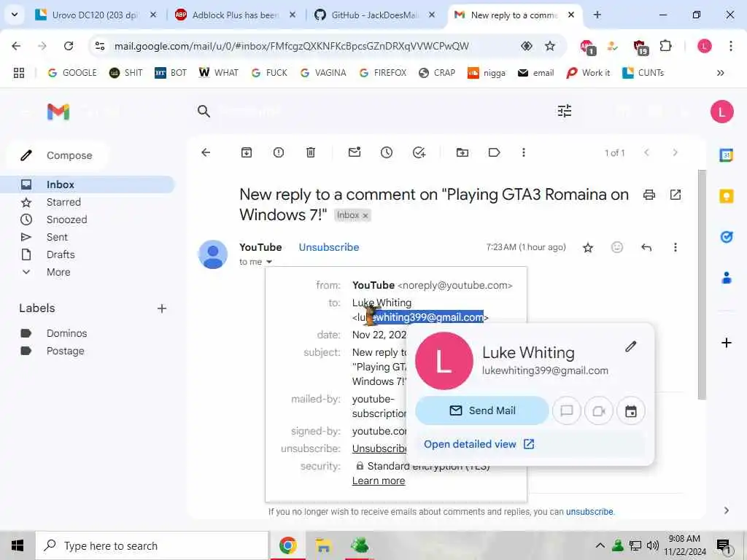Open new browser tab
Viewport: 747px width, 560px height.
597,15
